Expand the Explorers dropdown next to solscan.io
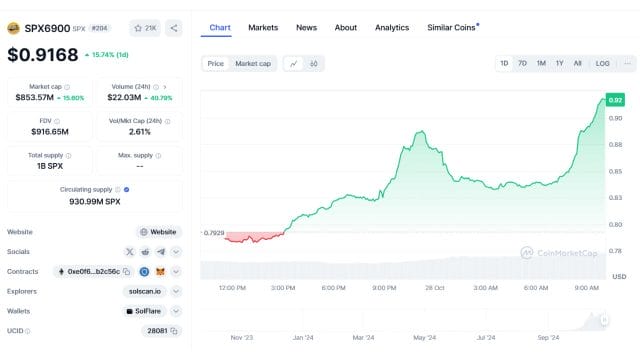This screenshot has width=640, height=360. 176,291
